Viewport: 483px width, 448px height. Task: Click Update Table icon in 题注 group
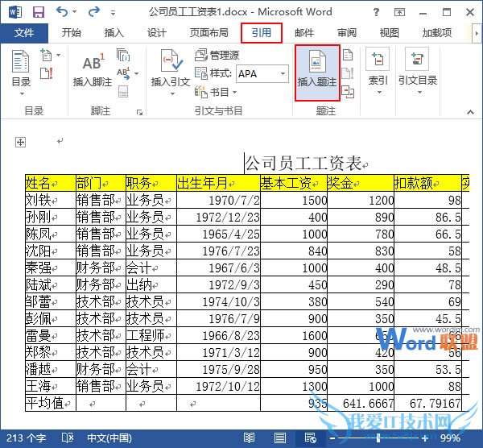[348, 73]
